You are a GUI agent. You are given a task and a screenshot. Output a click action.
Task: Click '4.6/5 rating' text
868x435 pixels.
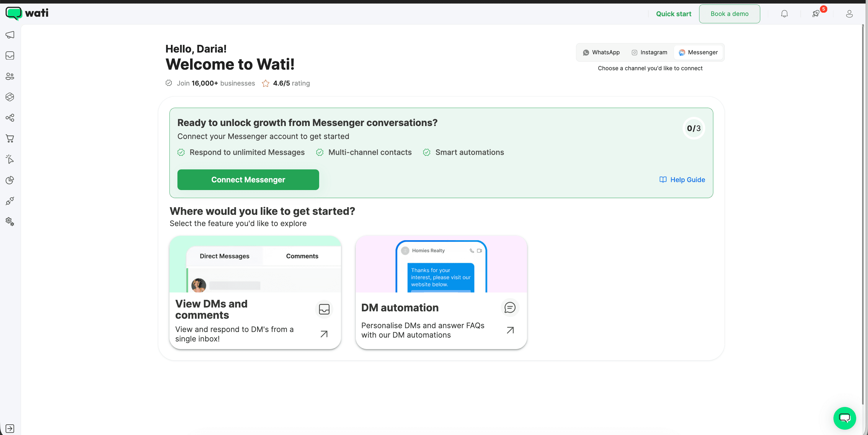pyautogui.click(x=291, y=83)
